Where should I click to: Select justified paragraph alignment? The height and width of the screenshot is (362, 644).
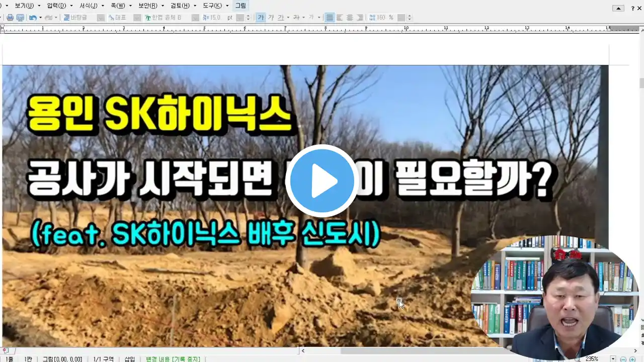[330, 18]
